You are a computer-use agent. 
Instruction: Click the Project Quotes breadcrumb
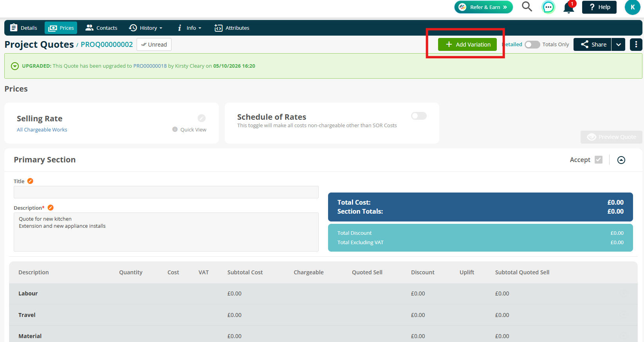point(39,45)
